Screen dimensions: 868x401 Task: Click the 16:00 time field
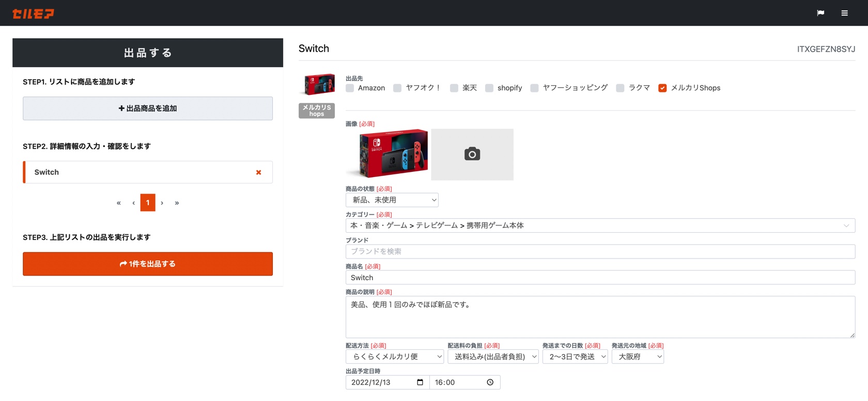tap(464, 382)
